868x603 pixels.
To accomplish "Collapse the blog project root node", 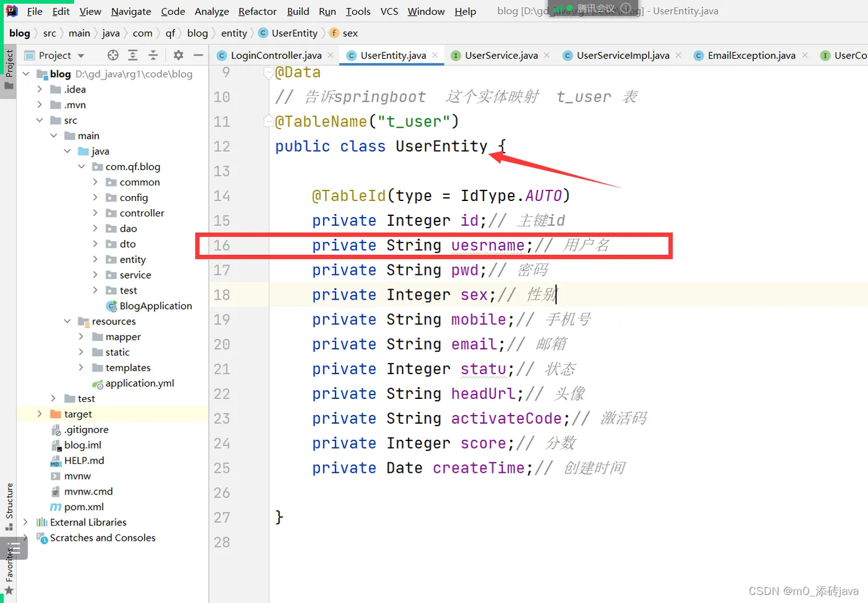I will (x=26, y=74).
